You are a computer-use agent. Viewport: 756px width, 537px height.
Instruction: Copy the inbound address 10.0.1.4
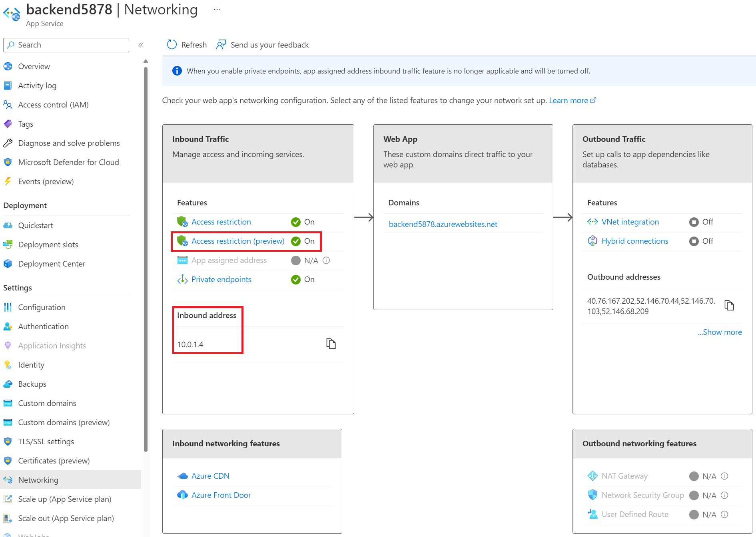[x=331, y=344]
